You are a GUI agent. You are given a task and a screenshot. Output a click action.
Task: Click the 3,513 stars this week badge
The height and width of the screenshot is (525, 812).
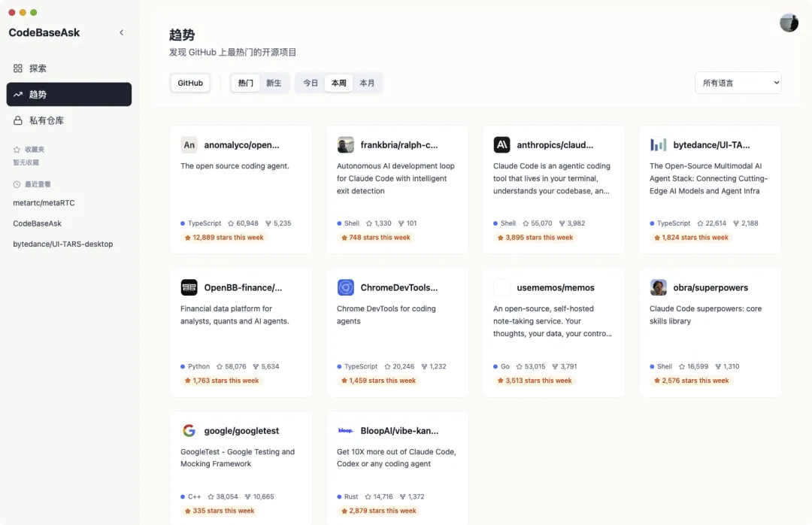535,381
